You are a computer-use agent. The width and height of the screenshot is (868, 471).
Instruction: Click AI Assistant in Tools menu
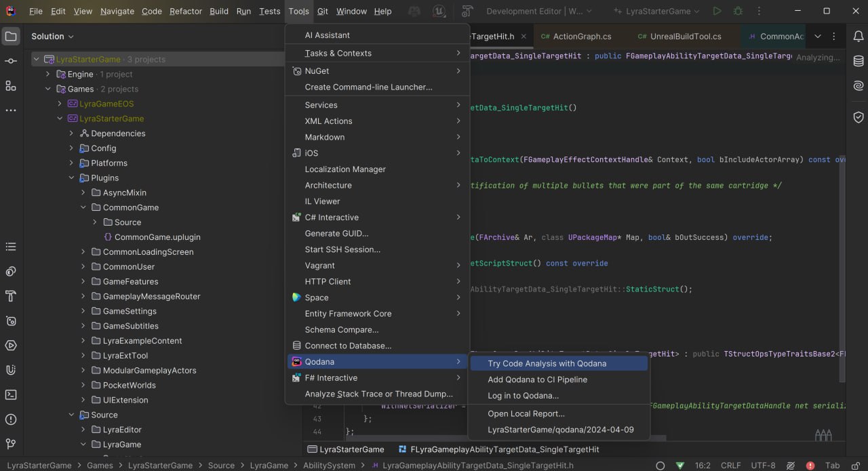[377, 35]
